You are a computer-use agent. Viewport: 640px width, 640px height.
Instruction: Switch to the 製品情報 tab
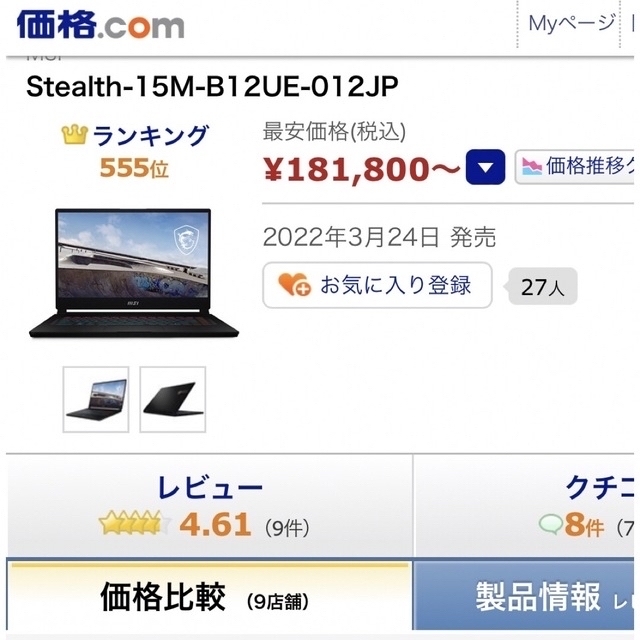[x=526, y=596]
